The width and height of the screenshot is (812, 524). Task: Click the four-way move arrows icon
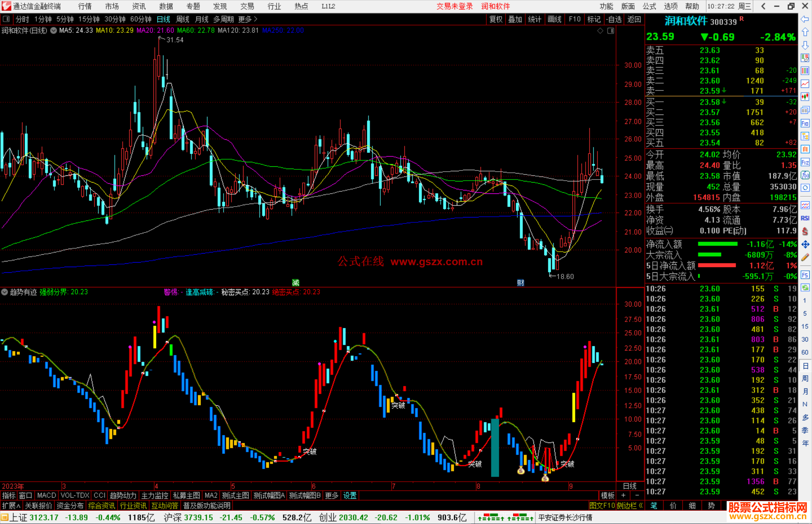pyautogui.click(x=805, y=245)
